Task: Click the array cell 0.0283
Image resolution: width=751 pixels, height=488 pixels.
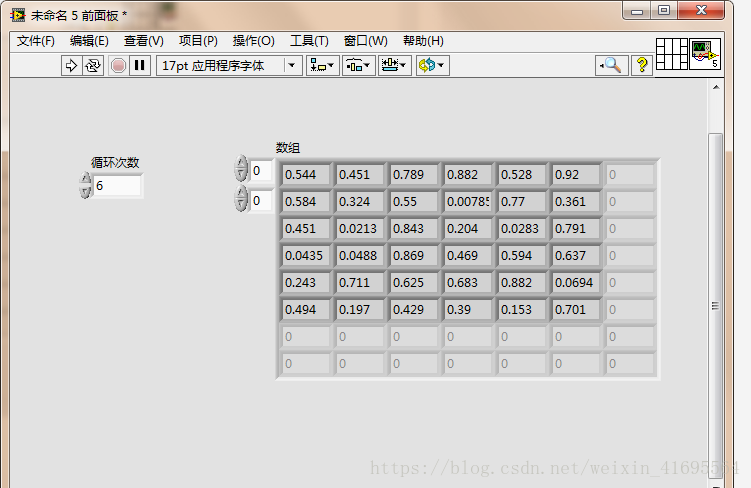Action: click(x=522, y=229)
